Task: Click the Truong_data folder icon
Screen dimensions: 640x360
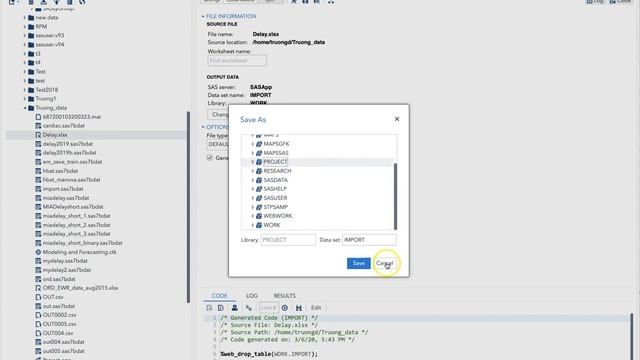Action: pyautogui.click(x=31, y=108)
